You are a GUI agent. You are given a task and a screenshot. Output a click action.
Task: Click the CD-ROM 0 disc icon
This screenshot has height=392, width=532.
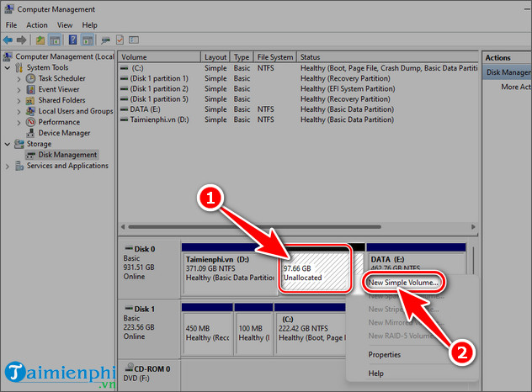click(x=130, y=368)
